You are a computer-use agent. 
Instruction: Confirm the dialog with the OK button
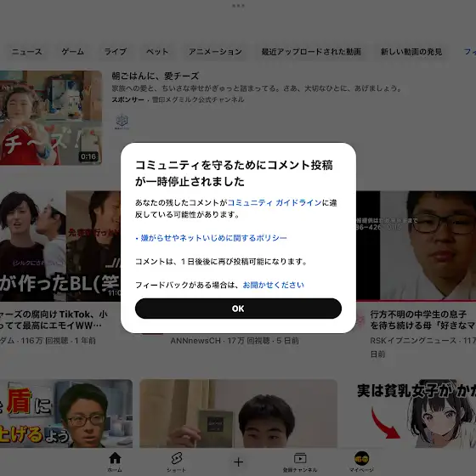point(238,309)
